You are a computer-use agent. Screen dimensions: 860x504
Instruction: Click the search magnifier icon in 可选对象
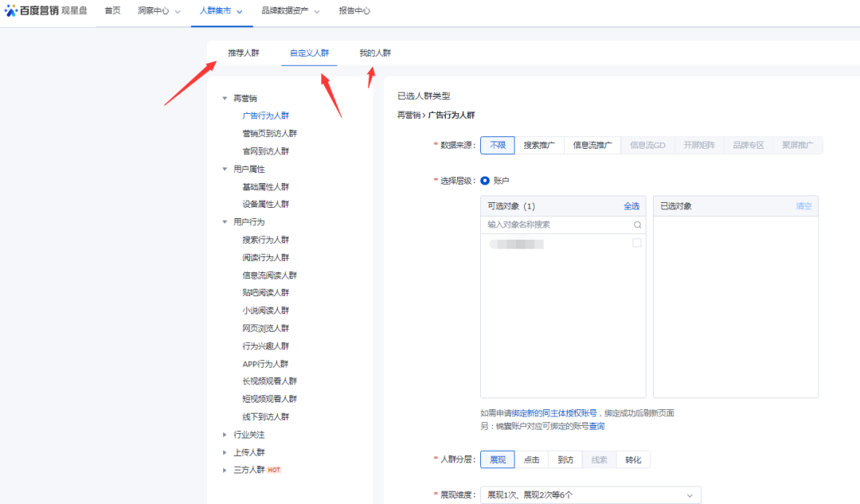pyautogui.click(x=637, y=225)
